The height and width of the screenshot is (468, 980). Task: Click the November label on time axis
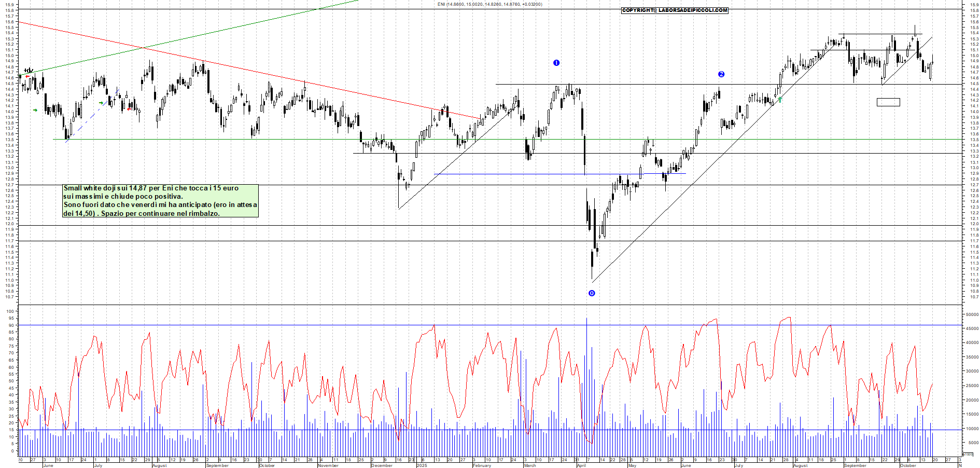click(328, 465)
